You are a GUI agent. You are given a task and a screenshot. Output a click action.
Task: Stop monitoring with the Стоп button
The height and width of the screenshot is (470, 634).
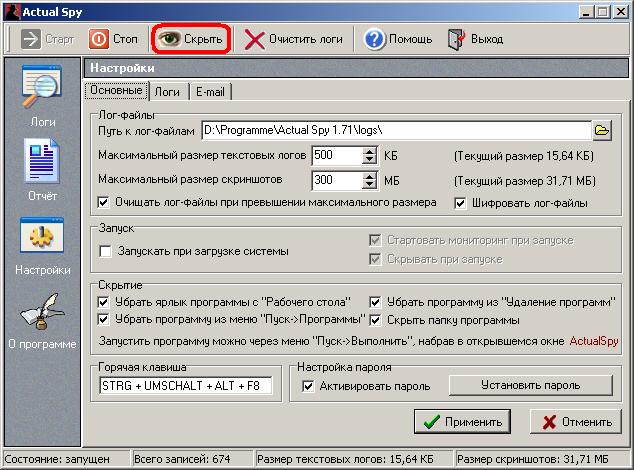114,39
